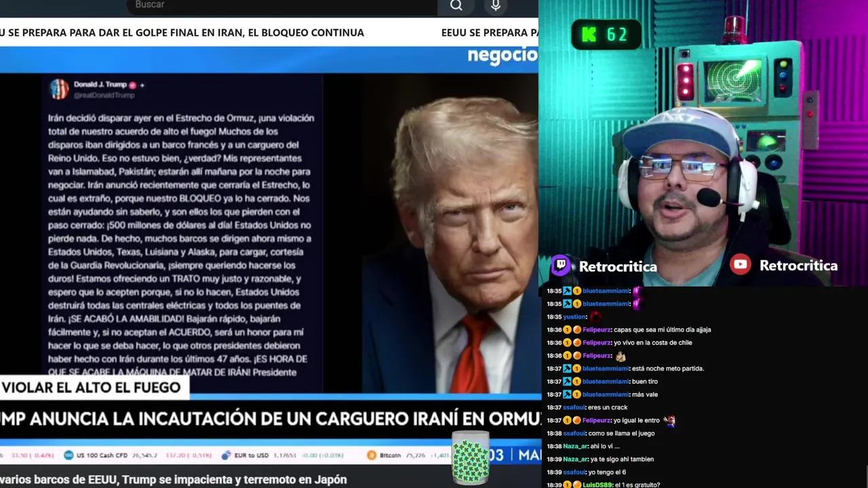
Task: Click LuisDS89's message 'el 1 es gratuito?'
Action: (637, 485)
